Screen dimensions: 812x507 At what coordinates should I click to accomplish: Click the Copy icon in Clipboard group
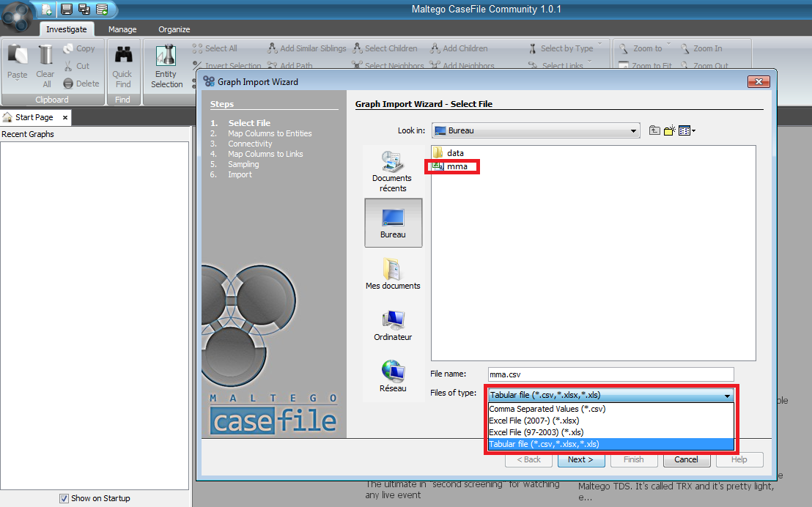point(68,48)
